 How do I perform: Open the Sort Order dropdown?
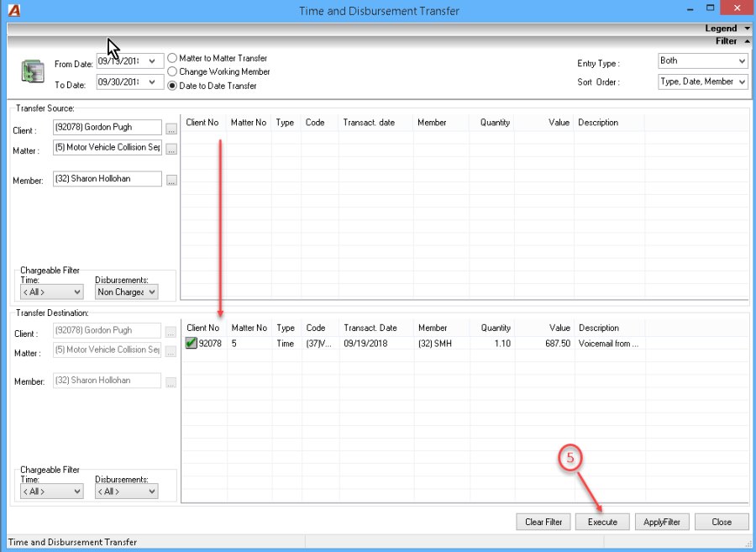(702, 82)
